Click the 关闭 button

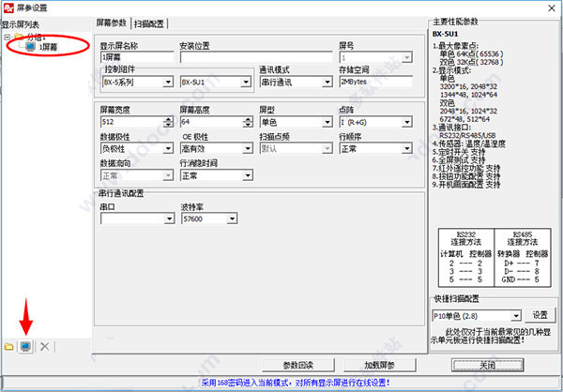[x=487, y=365]
